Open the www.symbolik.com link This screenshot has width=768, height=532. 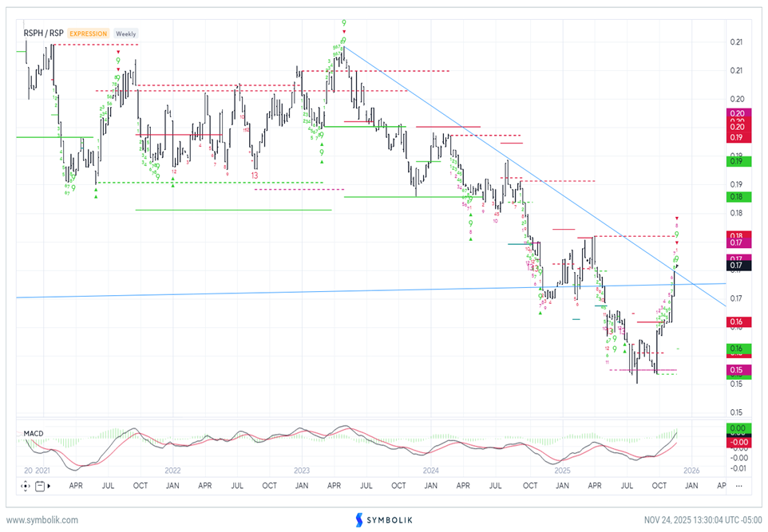[x=42, y=520]
